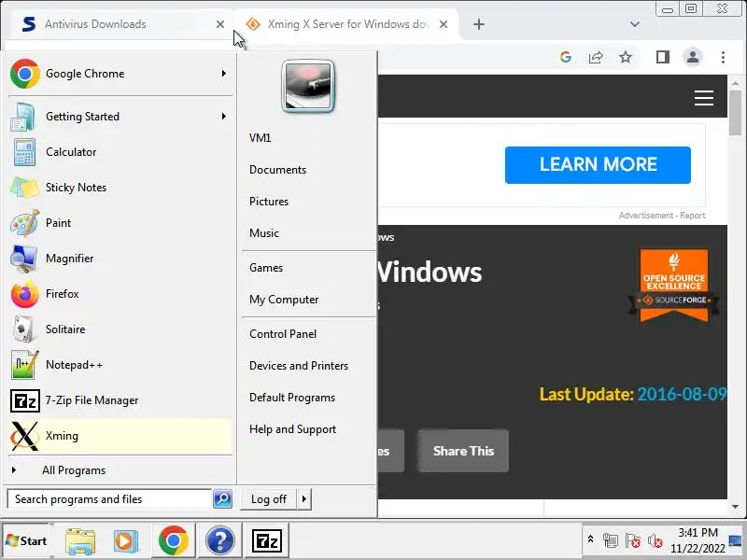The height and width of the screenshot is (560, 747).
Task: Open Magnifier from the Start menu
Action: [x=120, y=259]
